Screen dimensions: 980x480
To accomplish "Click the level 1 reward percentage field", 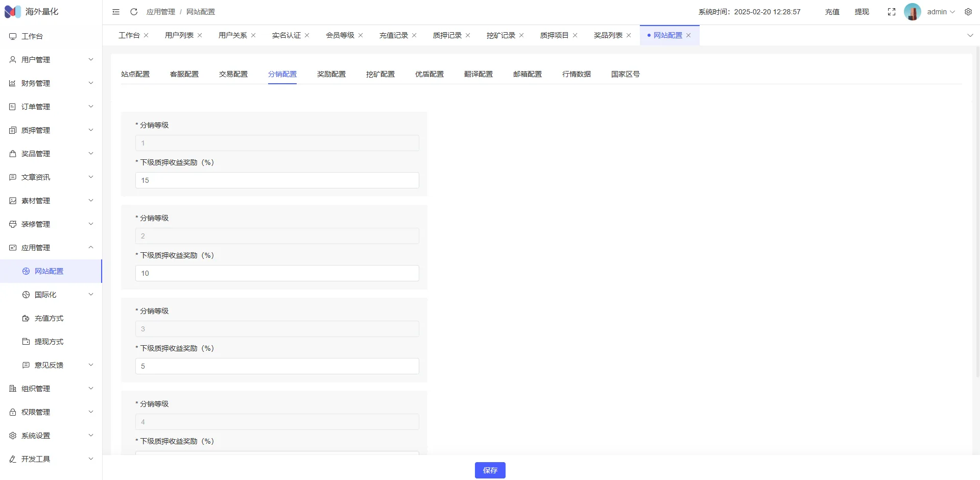I will coord(277,180).
